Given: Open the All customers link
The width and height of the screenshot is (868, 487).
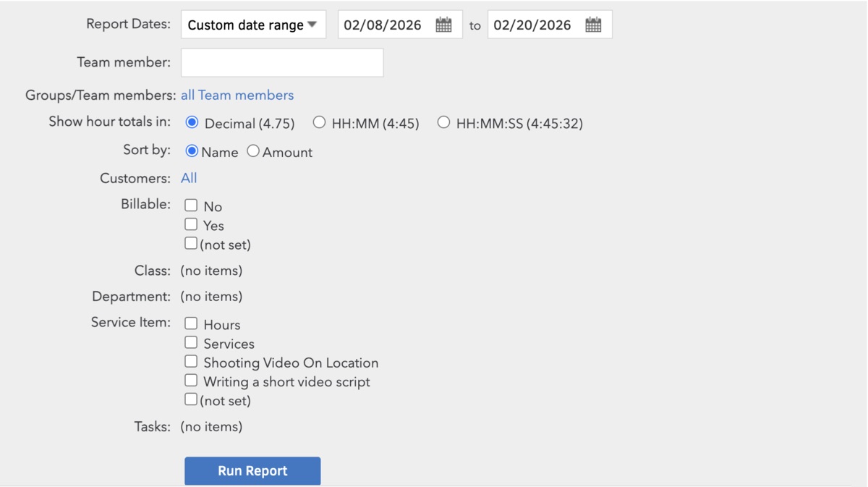Looking at the screenshot, I should pos(189,177).
